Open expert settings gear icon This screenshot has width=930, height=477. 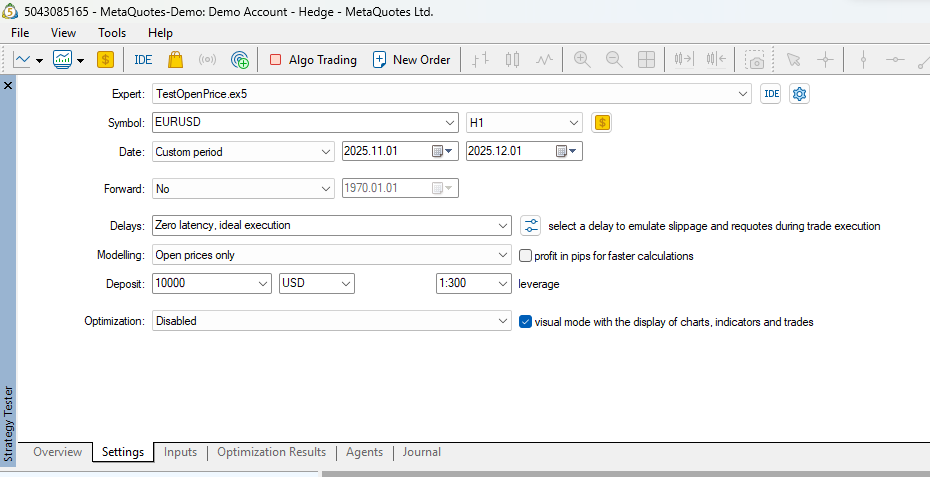pyautogui.click(x=800, y=94)
